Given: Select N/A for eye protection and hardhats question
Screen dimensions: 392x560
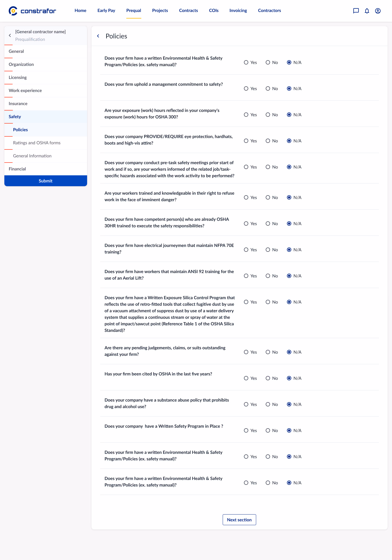Looking at the screenshot, I should [289, 141].
